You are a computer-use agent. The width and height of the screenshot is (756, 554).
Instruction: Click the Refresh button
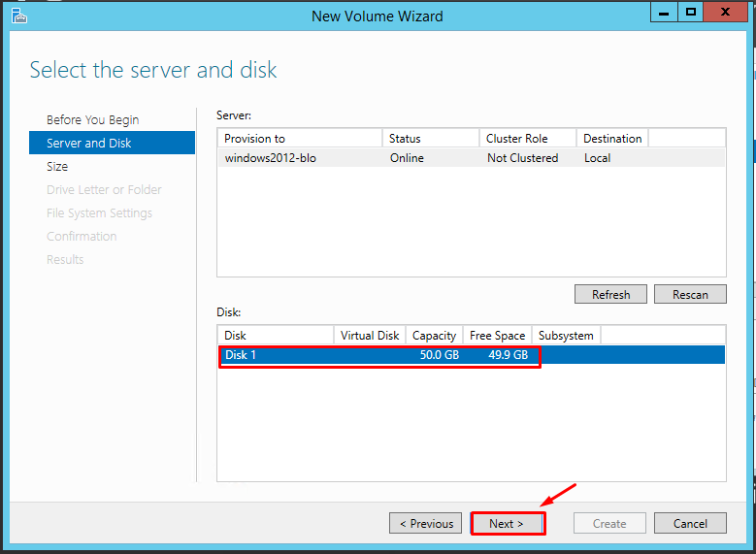(610, 294)
